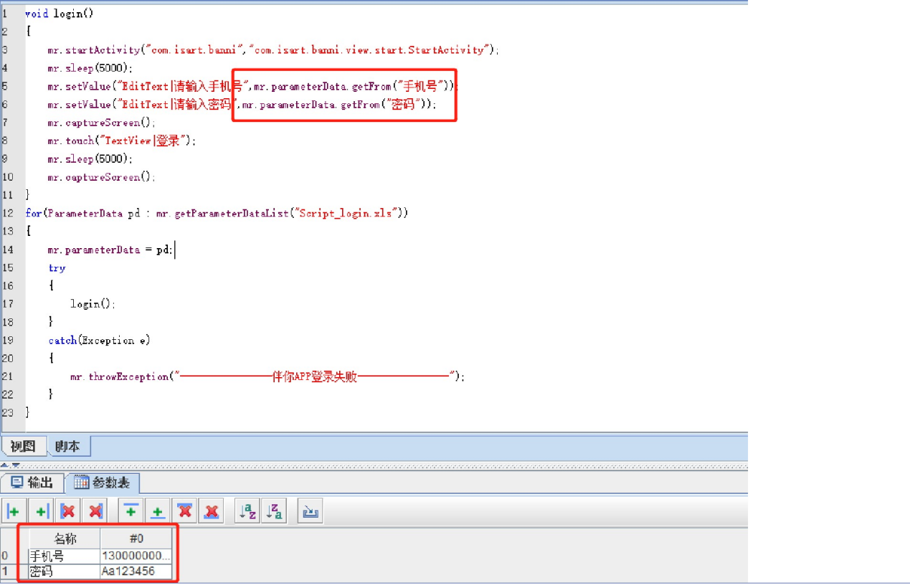Viewport: 910px width, 588px height.
Task: Click the add-column icon with right blue bar
Action: pos(41,511)
